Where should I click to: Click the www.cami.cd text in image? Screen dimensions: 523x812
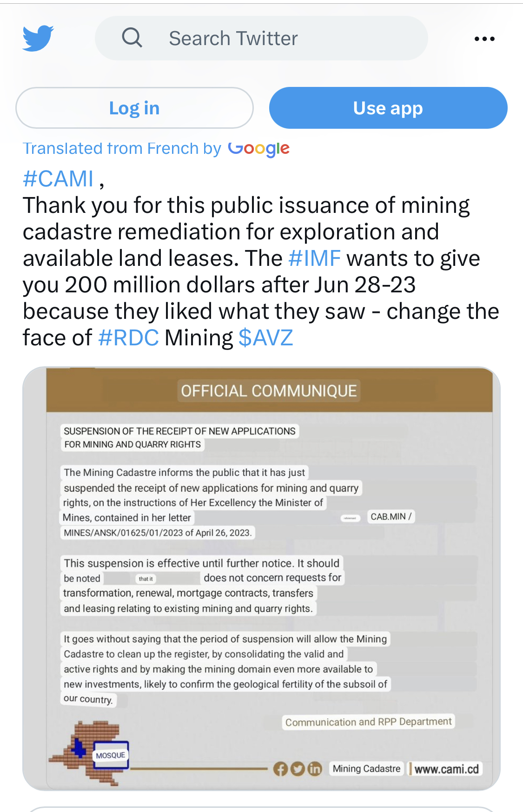click(x=446, y=769)
